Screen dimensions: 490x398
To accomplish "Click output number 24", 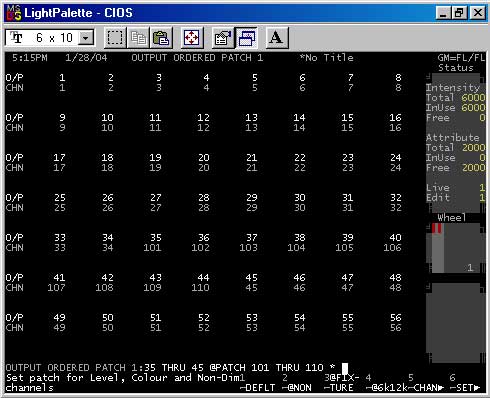I will [x=395, y=158].
